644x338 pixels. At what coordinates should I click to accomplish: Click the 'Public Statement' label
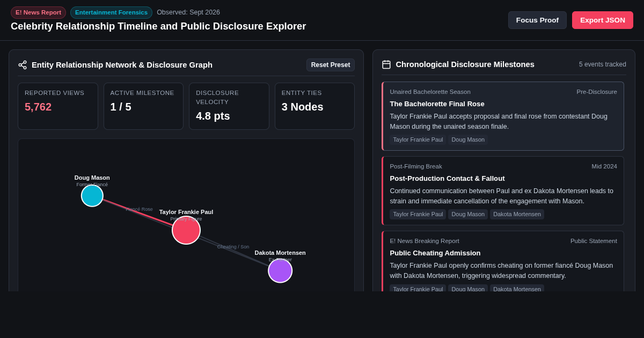594,241
